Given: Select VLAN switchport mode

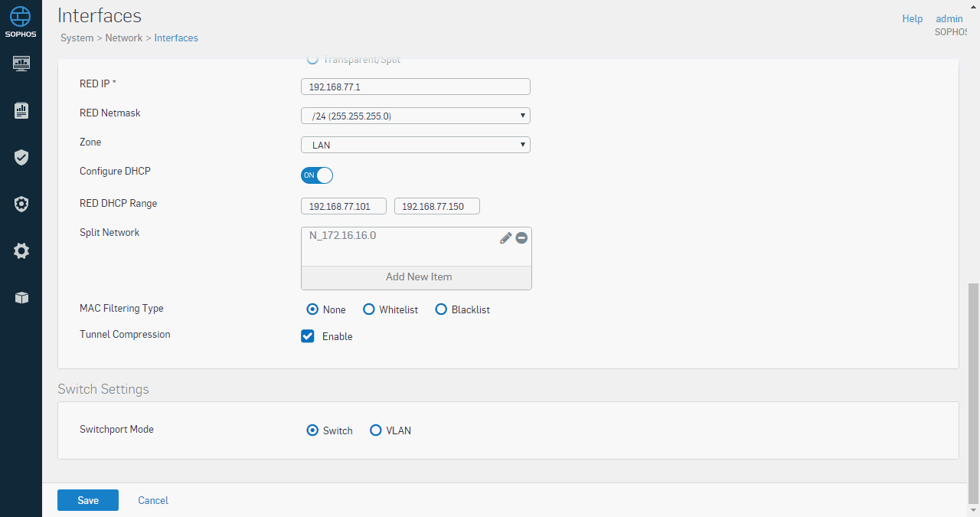Looking at the screenshot, I should point(376,430).
